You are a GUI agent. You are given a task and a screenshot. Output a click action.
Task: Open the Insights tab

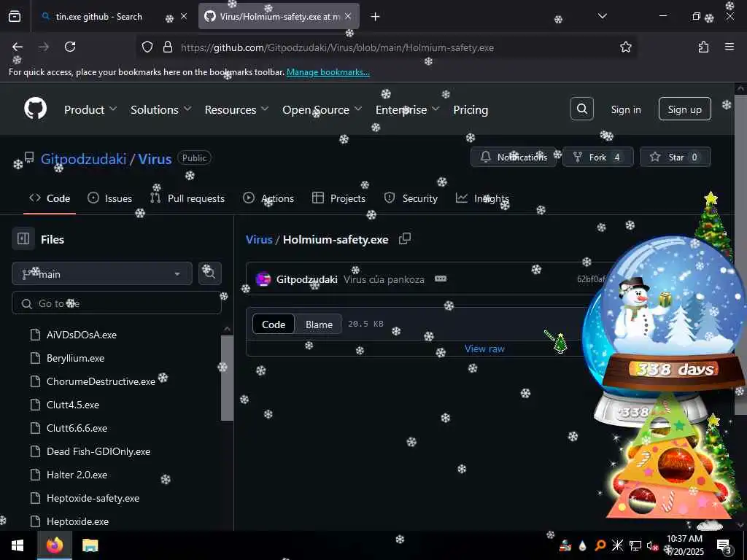tap(483, 198)
